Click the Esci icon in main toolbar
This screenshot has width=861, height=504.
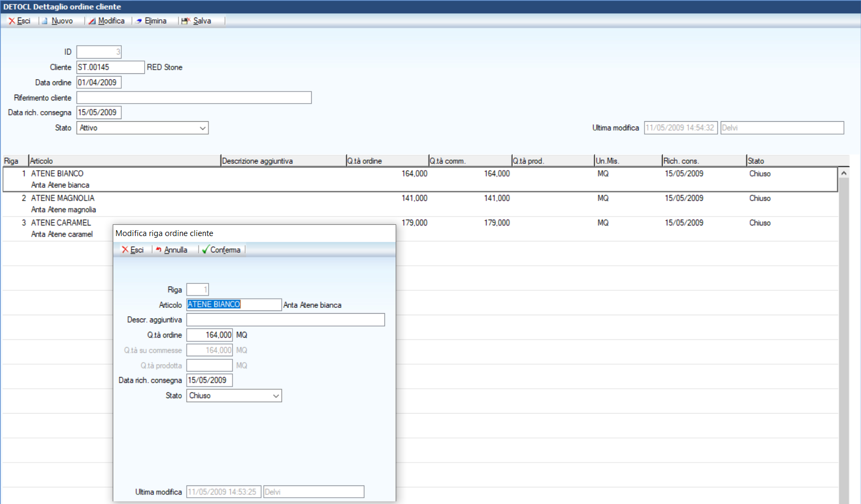pos(12,21)
